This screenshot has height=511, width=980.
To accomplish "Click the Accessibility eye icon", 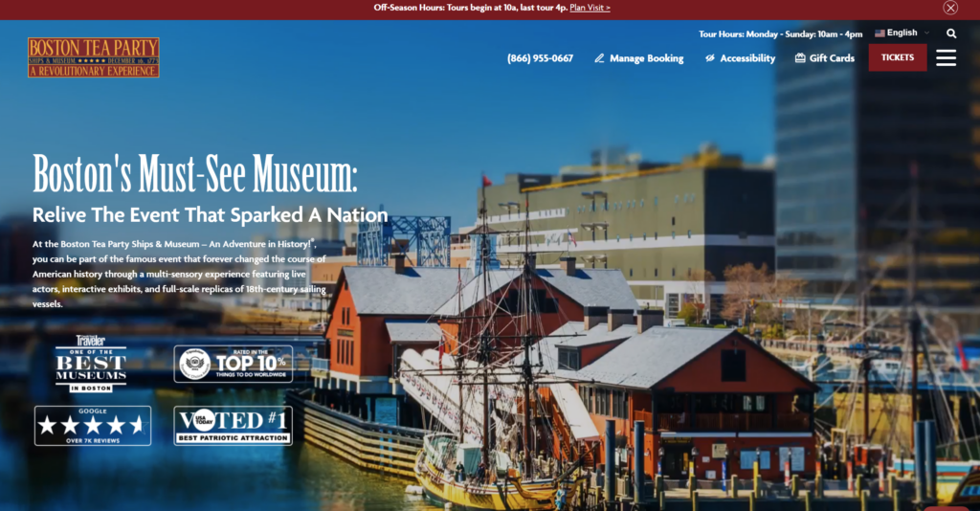I will [710, 58].
